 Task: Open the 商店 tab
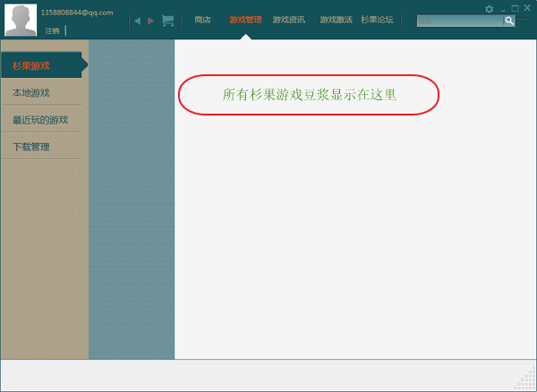202,20
